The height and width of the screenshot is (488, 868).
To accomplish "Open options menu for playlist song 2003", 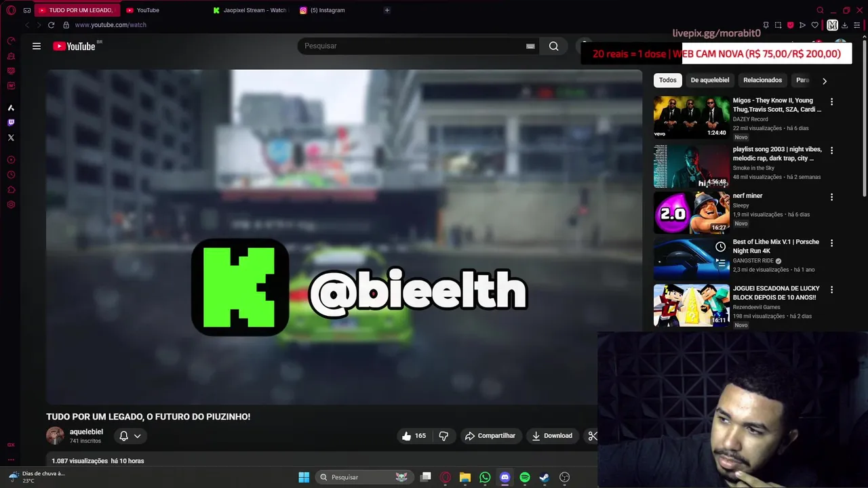I will point(831,150).
